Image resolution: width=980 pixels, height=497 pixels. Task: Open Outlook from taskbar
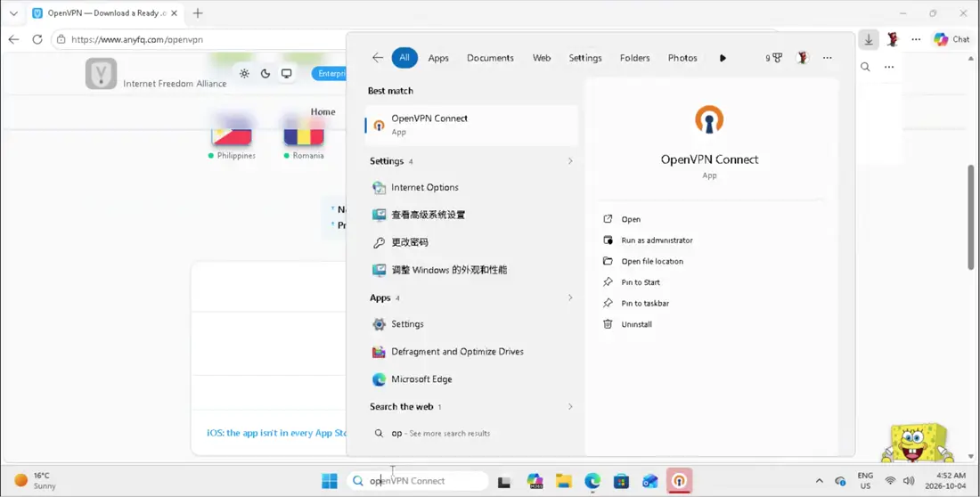[x=650, y=481]
